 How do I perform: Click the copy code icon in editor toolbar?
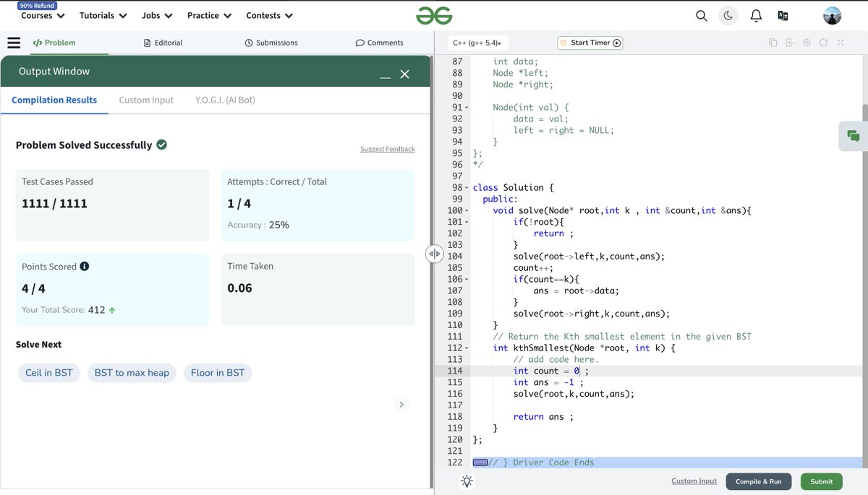click(773, 43)
